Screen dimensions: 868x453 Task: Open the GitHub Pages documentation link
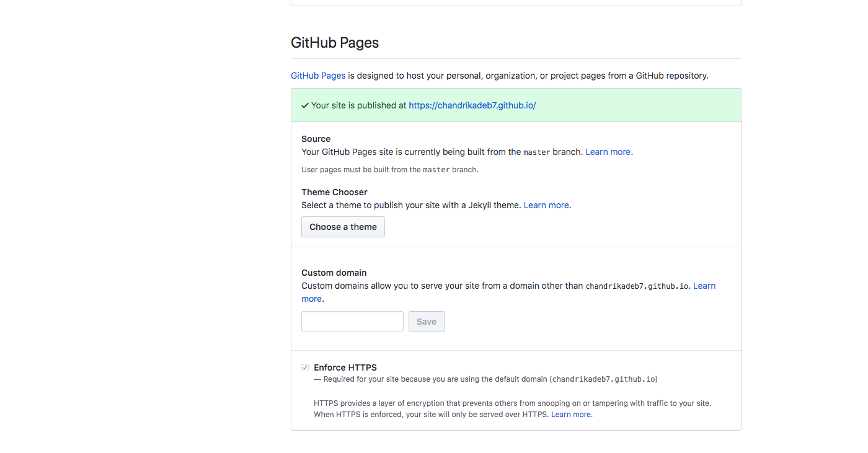[318, 76]
